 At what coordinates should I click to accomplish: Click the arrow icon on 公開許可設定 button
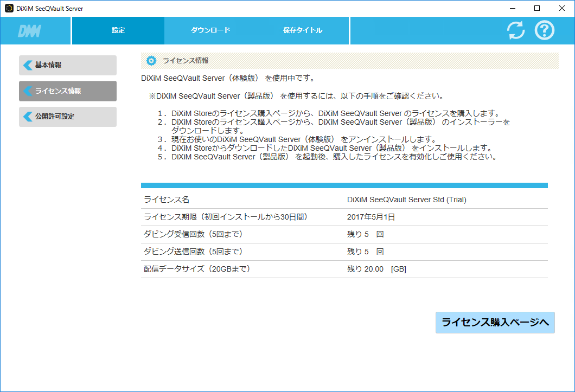[x=27, y=117]
